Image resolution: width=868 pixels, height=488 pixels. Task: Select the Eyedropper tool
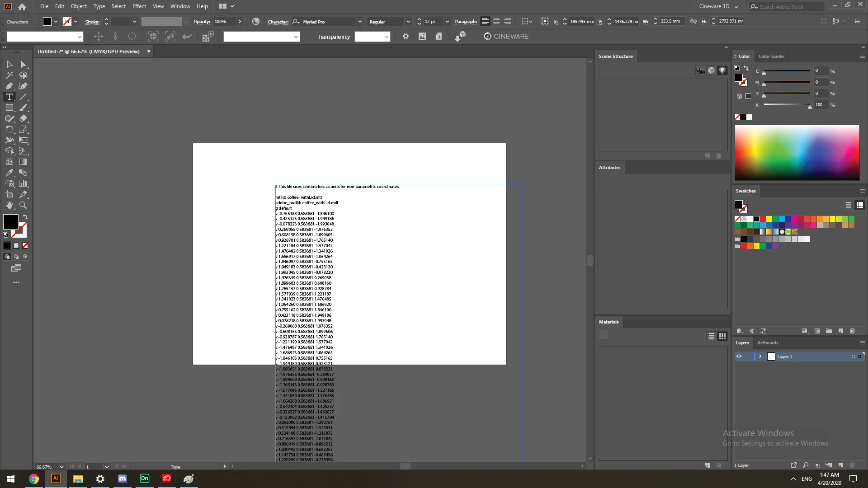(x=9, y=173)
